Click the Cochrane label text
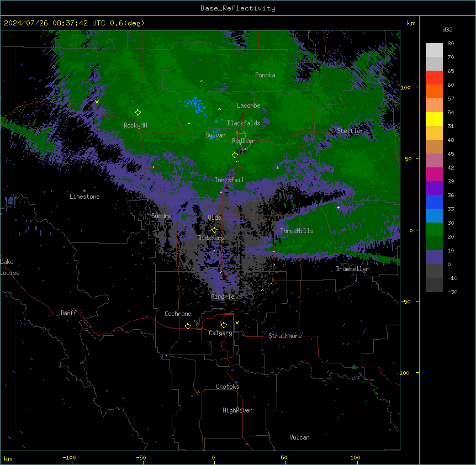This screenshot has width=476, height=465. pyautogui.click(x=178, y=314)
